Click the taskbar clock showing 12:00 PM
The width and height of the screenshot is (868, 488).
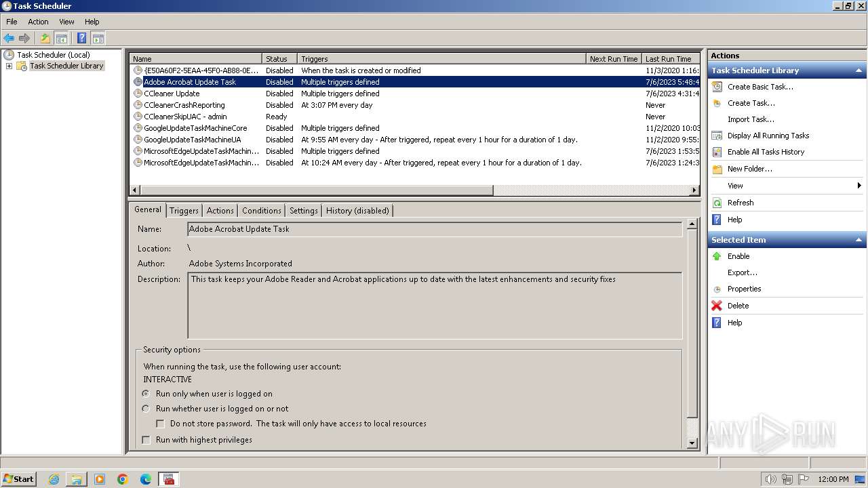pyautogui.click(x=833, y=479)
